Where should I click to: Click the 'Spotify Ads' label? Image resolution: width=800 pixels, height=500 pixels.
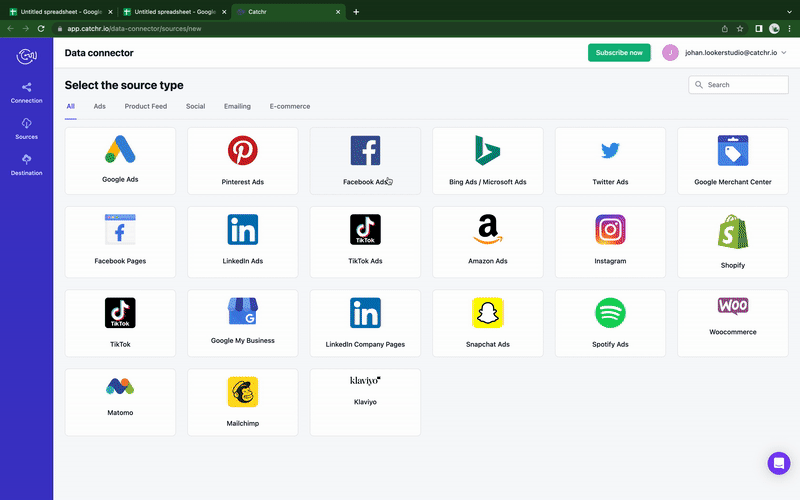pyautogui.click(x=610, y=344)
